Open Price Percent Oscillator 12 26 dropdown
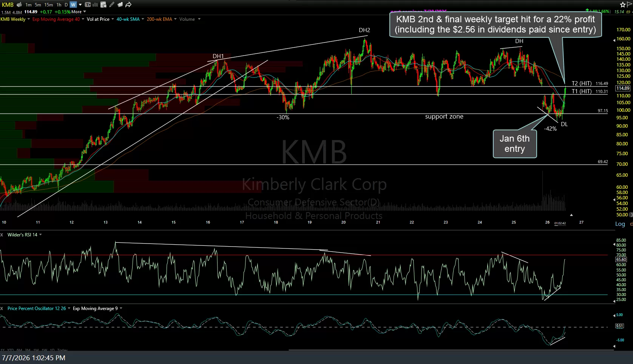The image size is (633, 364). click(69, 308)
